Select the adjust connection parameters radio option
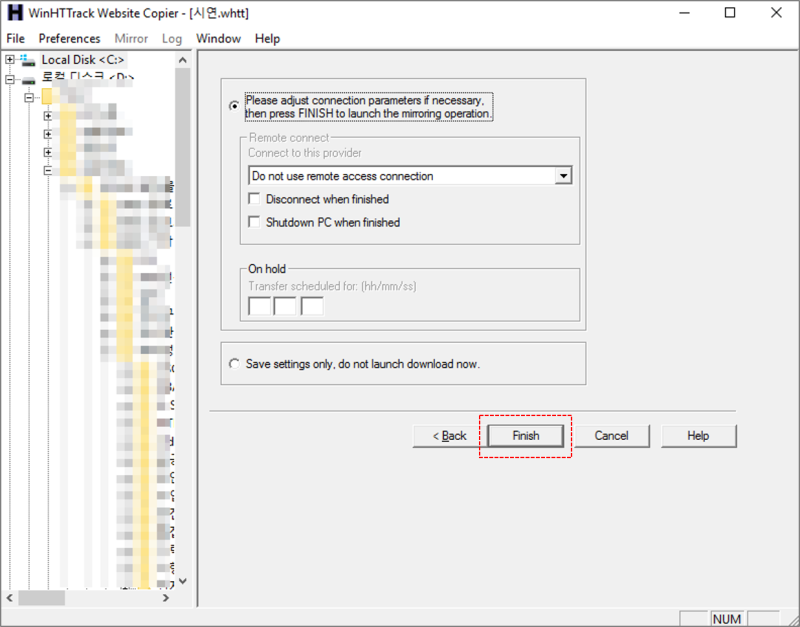This screenshot has width=800, height=627. coord(234,106)
